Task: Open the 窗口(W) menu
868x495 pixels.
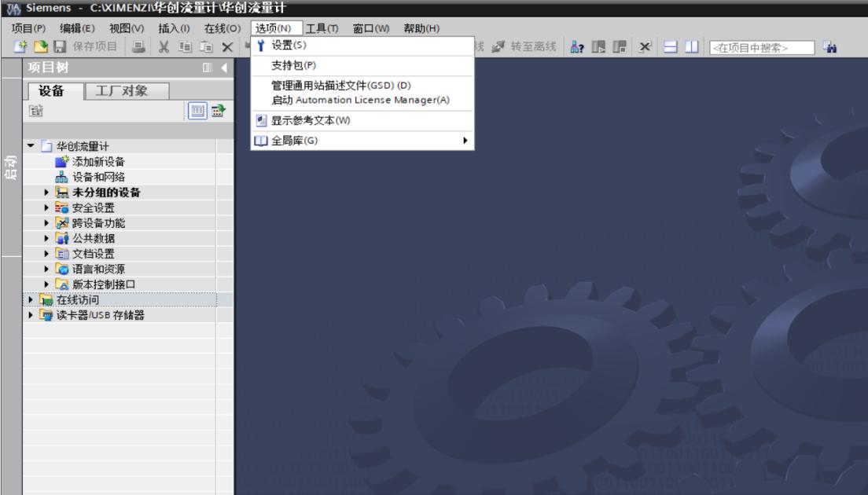Action: [x=371, y=28]
